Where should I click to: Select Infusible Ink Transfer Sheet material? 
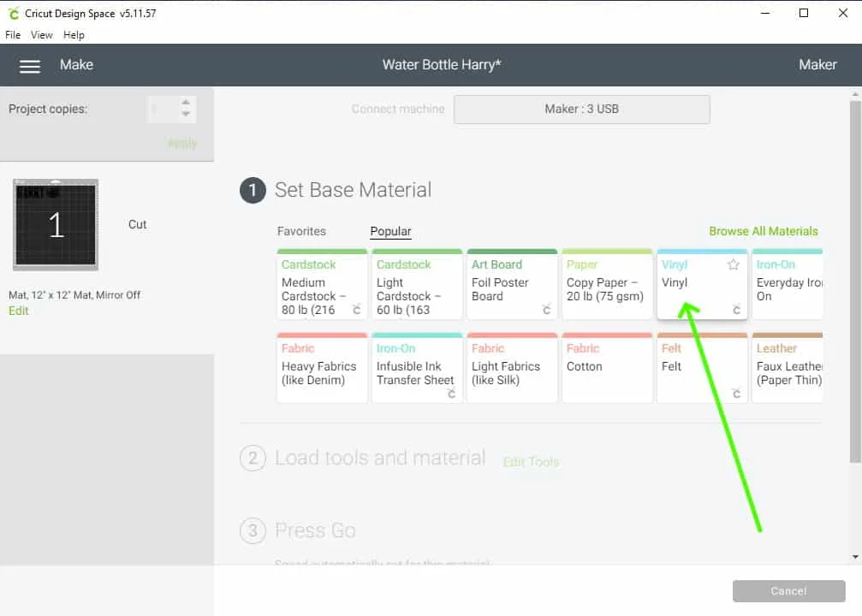[417, 368]
